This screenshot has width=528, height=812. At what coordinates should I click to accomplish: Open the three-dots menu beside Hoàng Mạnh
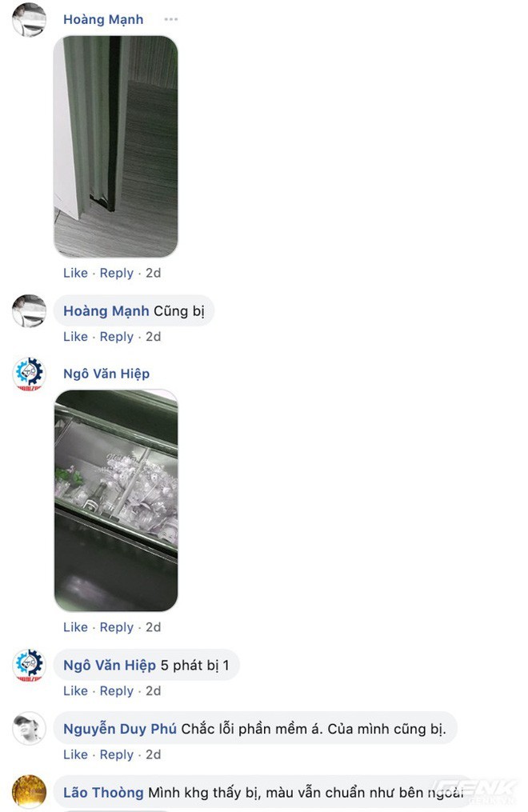pyautogui.click(x=171, y=19)
